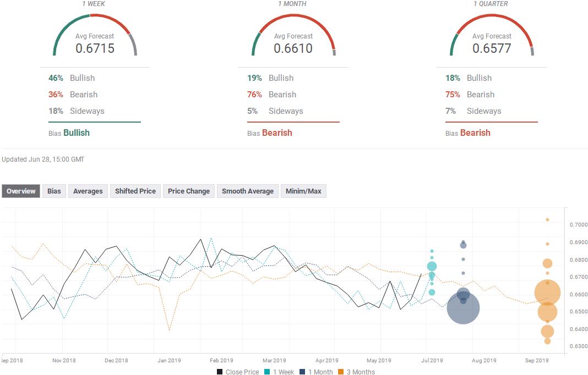The width and height of the screenshot is (588, 375).
Task: Switch to the Overview tab
Action: point(21,191)
